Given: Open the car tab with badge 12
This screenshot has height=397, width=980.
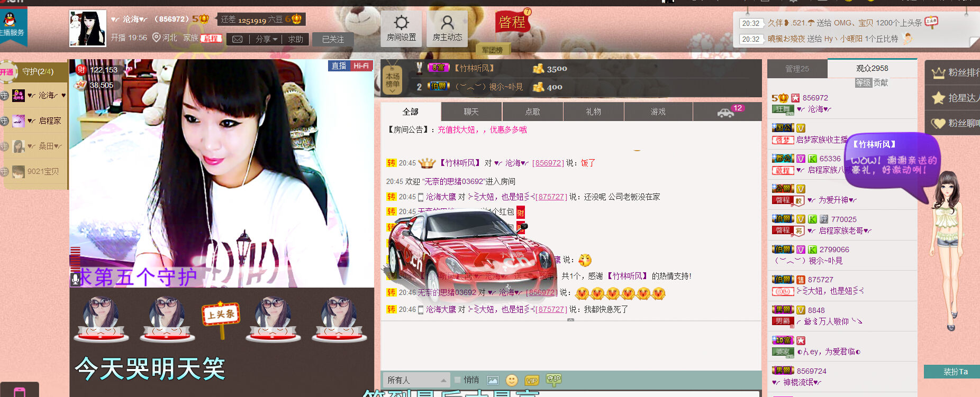Looking at the screenshot, I should [x=726, y=112].
